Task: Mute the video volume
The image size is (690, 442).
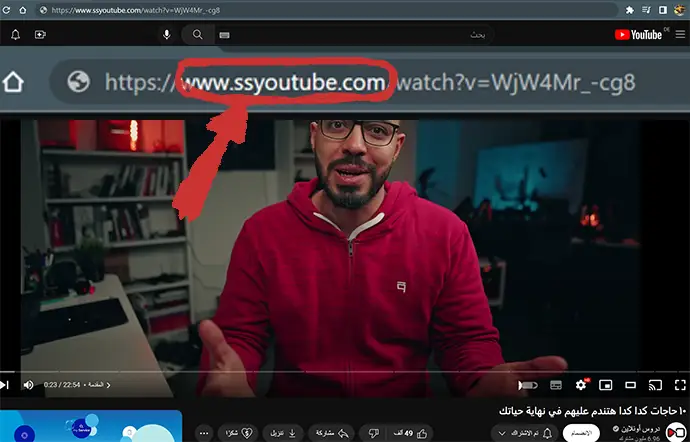Action: [29, 385]
